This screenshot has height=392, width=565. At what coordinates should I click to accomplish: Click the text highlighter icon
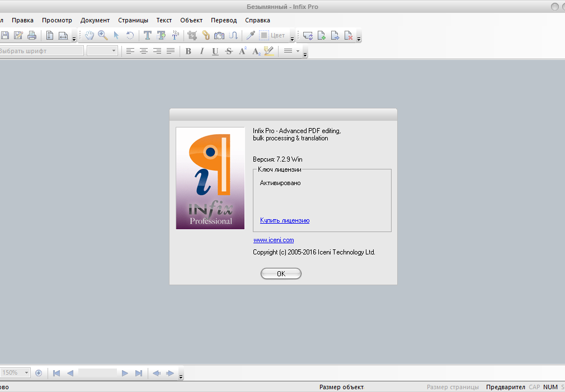coord(269,51)
